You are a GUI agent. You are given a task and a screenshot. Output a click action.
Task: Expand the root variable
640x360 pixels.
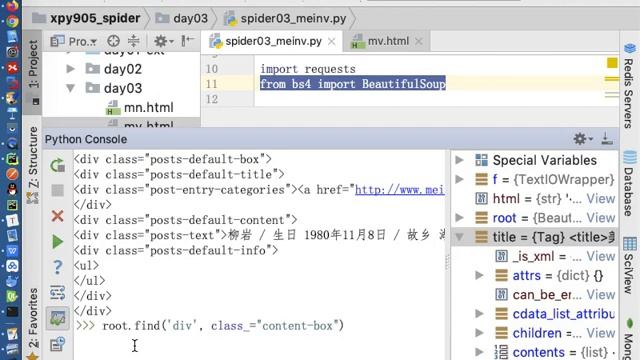pos(460,218)
